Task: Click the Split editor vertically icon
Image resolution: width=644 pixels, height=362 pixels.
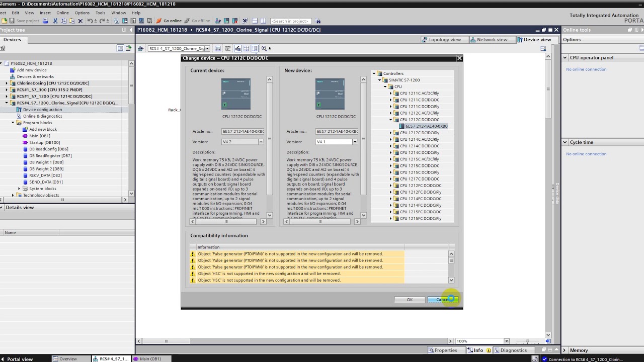Action: (x=263, y=21)
